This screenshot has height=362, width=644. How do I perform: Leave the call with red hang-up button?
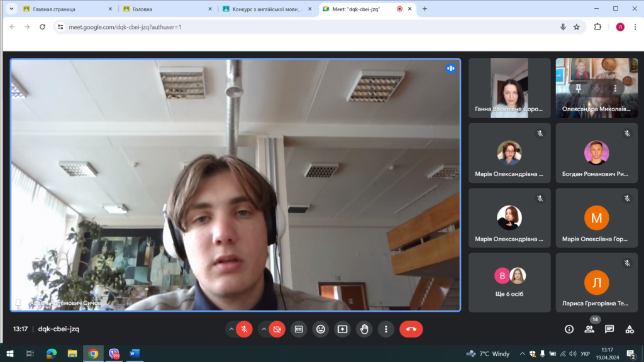[x=411, y=329]
